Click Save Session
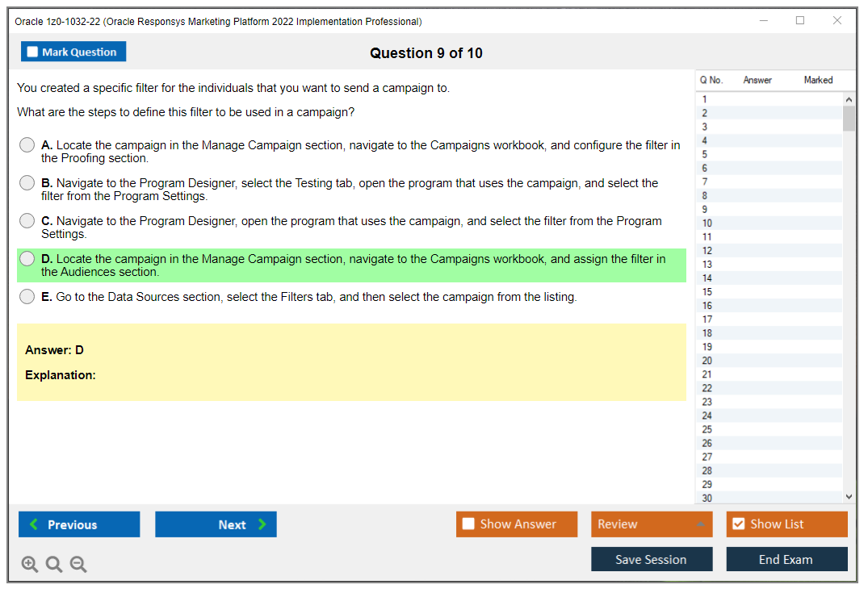The image size is (868, 593). point(652,558)
